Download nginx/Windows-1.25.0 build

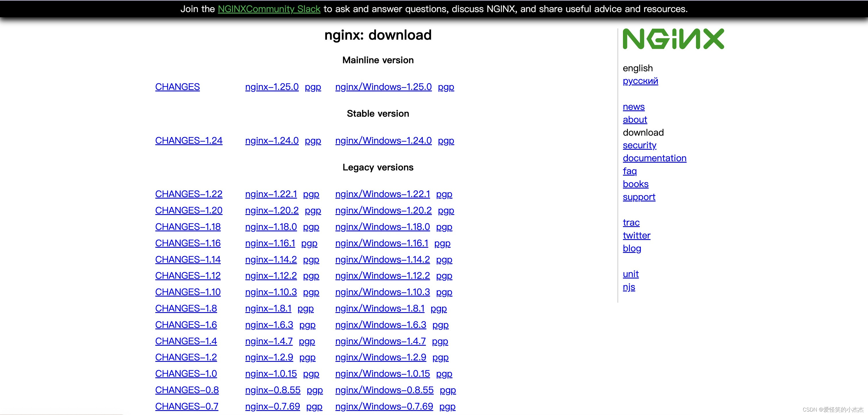pyautogui.click(x=383, y=87)
